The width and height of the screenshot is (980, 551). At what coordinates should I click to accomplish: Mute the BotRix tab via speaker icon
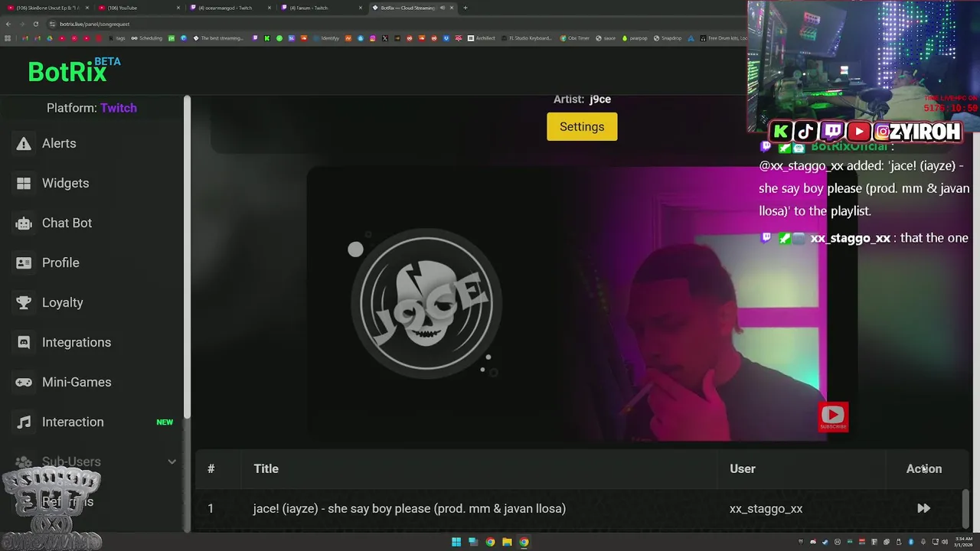point(443,8)
